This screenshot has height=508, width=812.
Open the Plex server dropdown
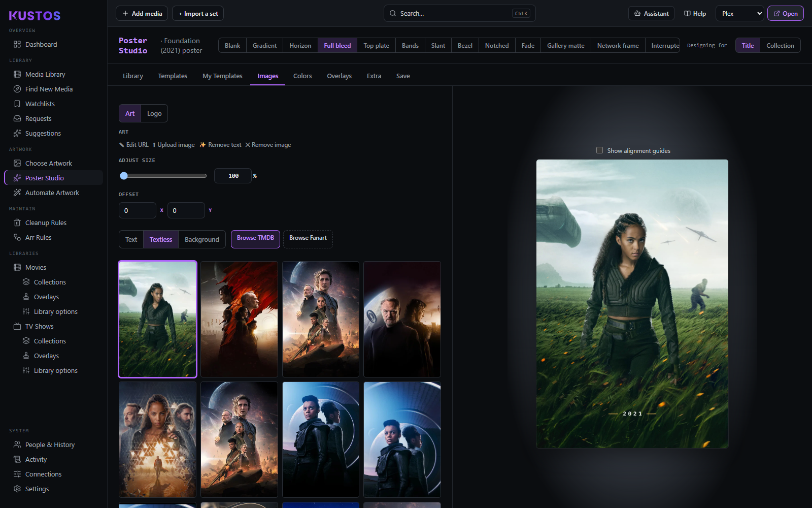point(740,13)
